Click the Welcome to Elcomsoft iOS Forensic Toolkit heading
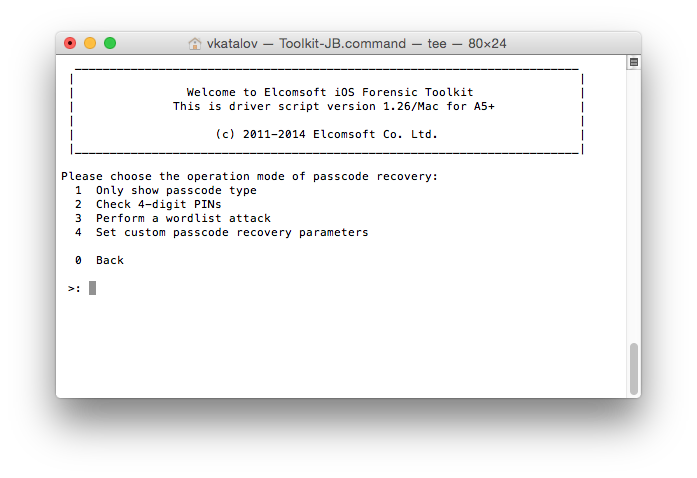697x478 pixels. point(330,92)
